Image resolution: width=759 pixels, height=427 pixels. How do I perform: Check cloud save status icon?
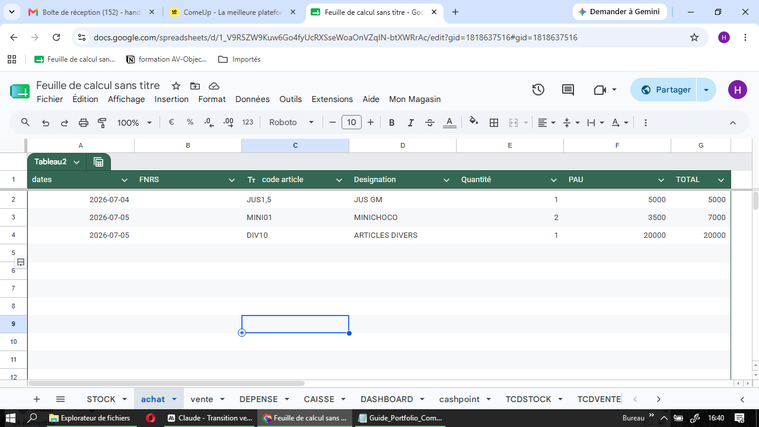214,86
